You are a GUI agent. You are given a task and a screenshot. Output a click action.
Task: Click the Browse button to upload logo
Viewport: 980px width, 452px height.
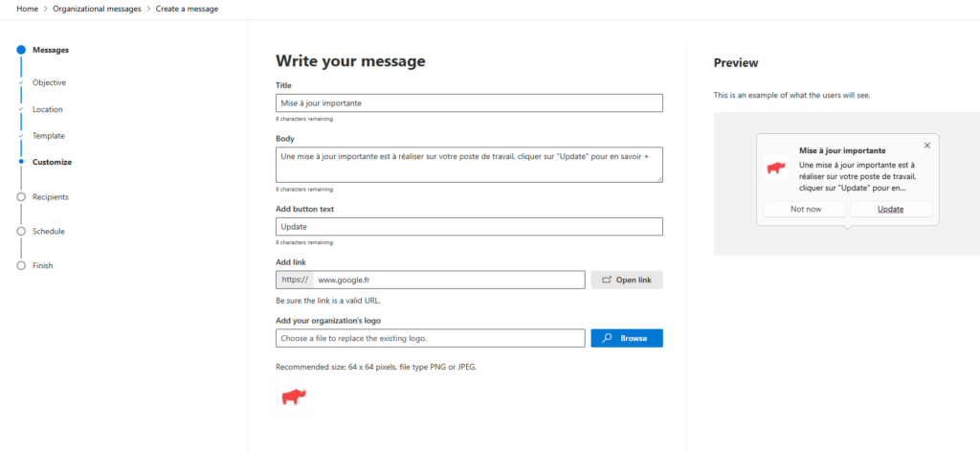point(626,338)
